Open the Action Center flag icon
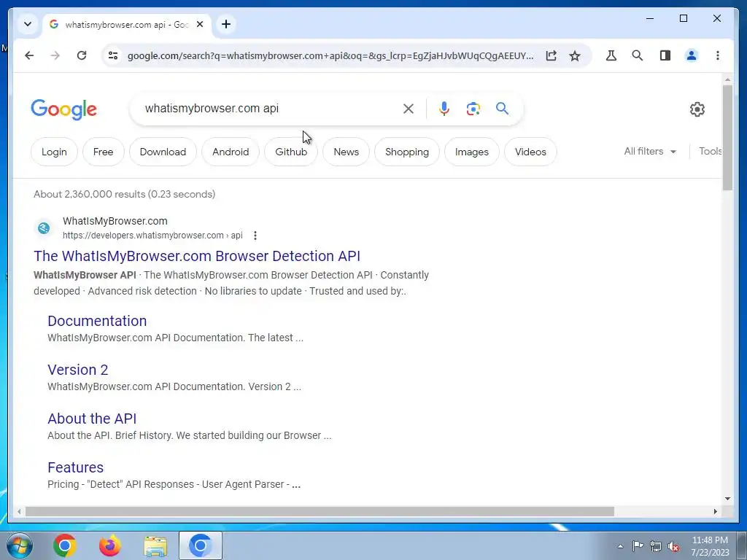The height and width of the screenshot is (560, 747). 638,546
